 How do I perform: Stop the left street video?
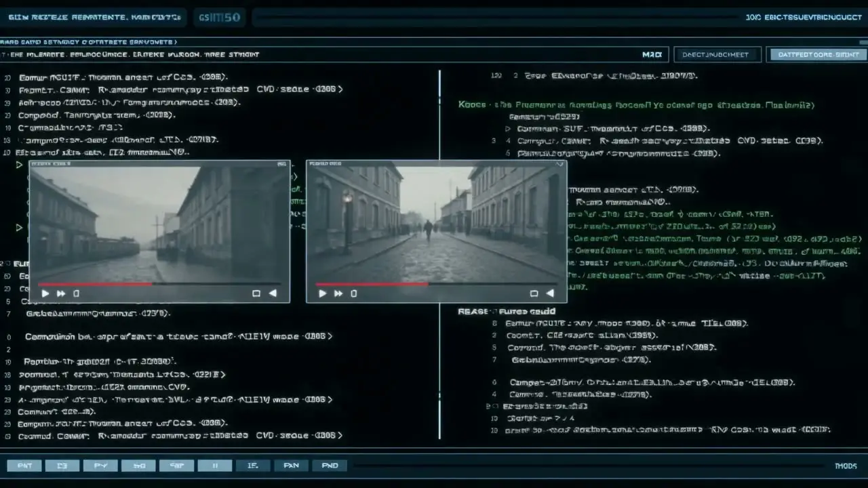[x=76, y=293]
